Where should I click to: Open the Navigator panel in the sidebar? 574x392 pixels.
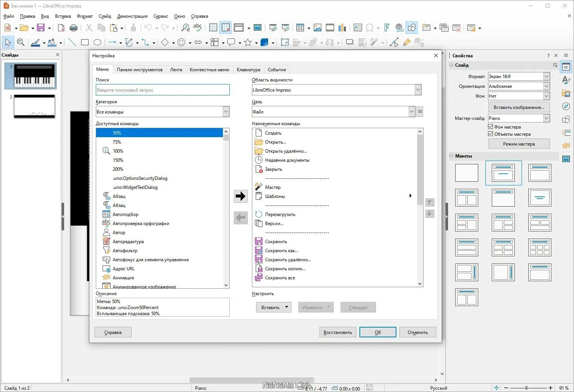click(566, 106)
